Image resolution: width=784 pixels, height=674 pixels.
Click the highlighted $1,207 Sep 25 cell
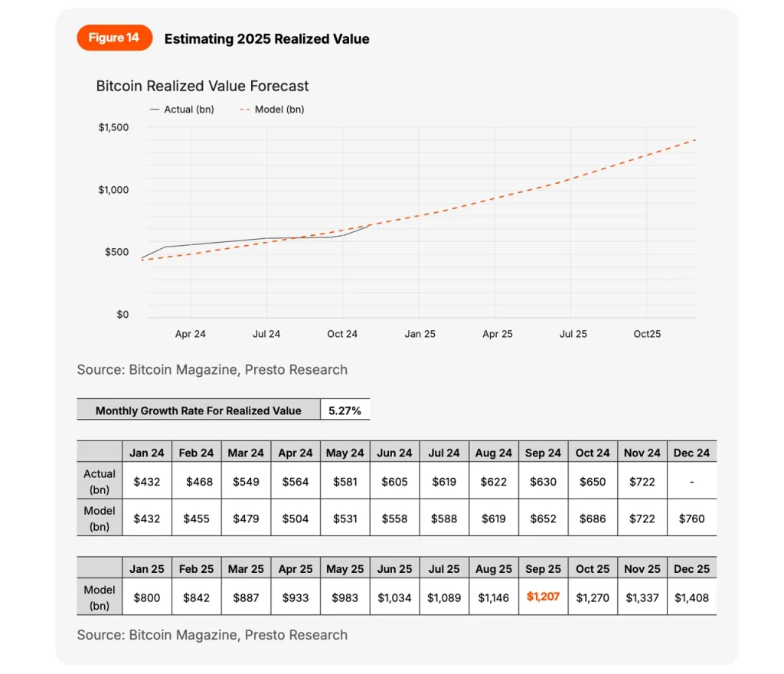pos(543,597)
